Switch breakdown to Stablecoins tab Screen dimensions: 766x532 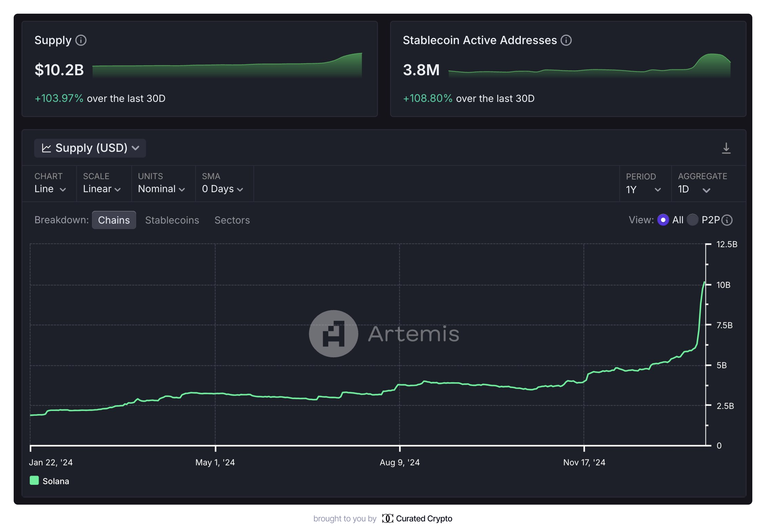[172, 220]
